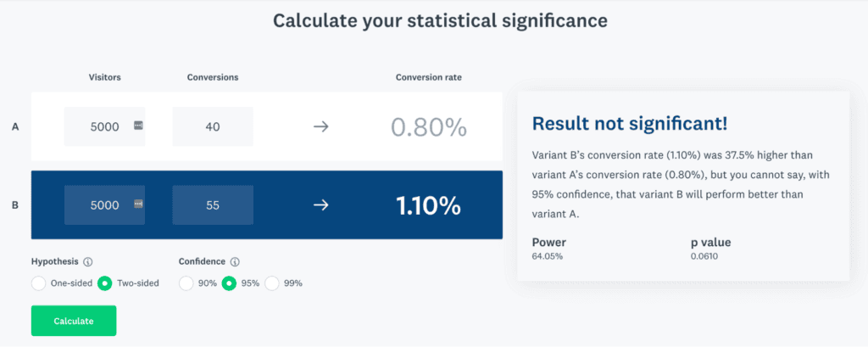This screenshot has width=868, height=347.
Task: Click the 1.10% conversion rate for B
Action: (428, 205)
